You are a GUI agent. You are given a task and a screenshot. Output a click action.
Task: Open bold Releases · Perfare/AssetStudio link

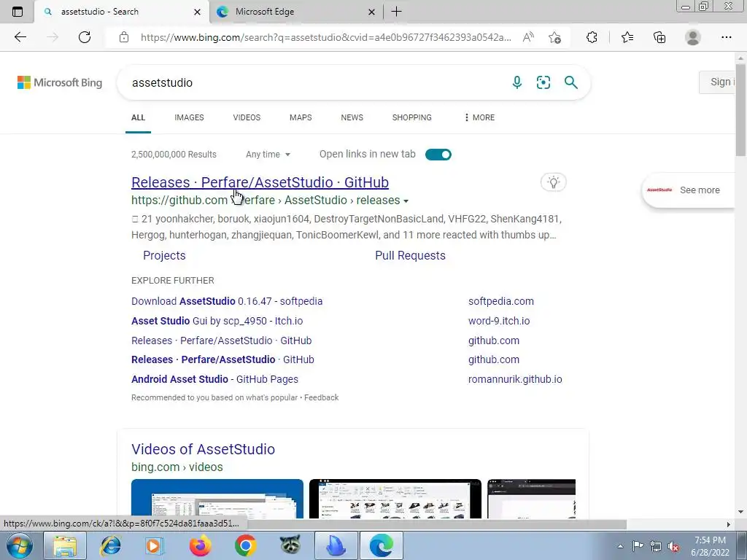pos(223,359)
